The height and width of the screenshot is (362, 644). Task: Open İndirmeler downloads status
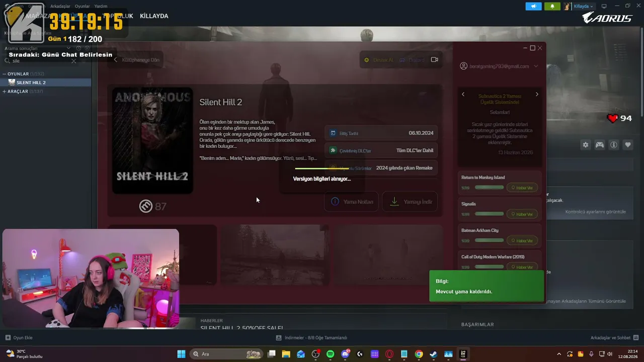[312, 338]
